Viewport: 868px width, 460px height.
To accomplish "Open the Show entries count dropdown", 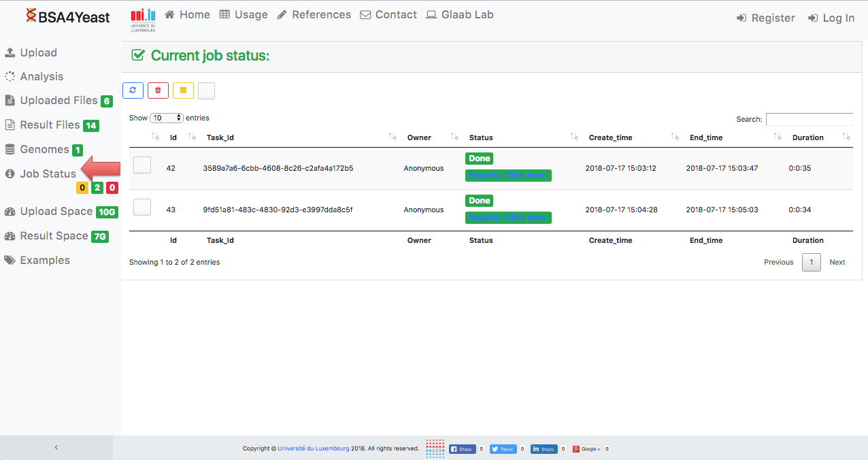I will (167, 118).
